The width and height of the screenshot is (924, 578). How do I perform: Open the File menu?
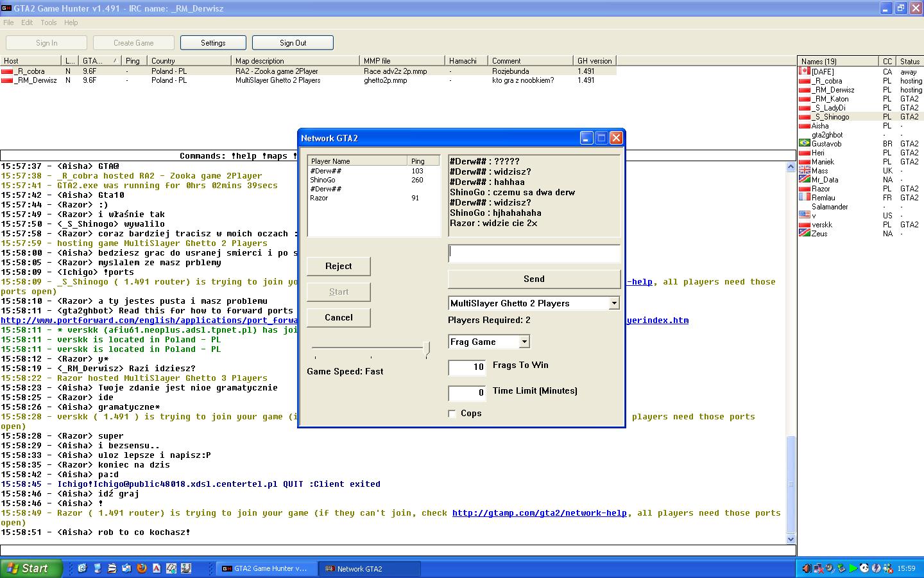8,22
